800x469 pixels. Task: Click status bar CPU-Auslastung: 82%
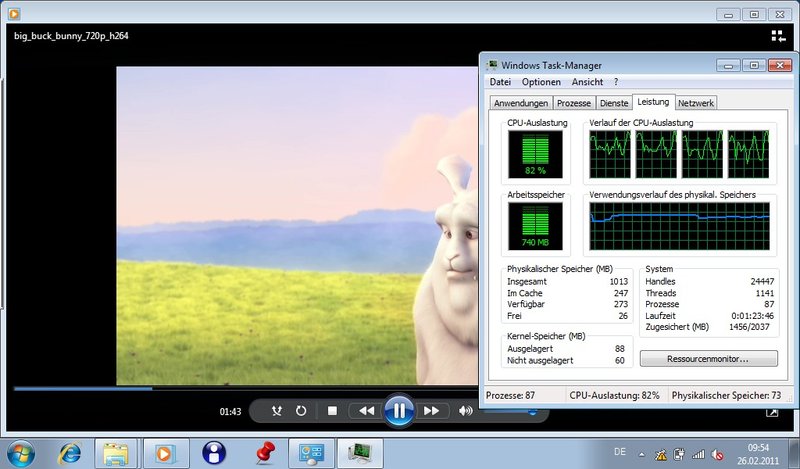(615, 396)
